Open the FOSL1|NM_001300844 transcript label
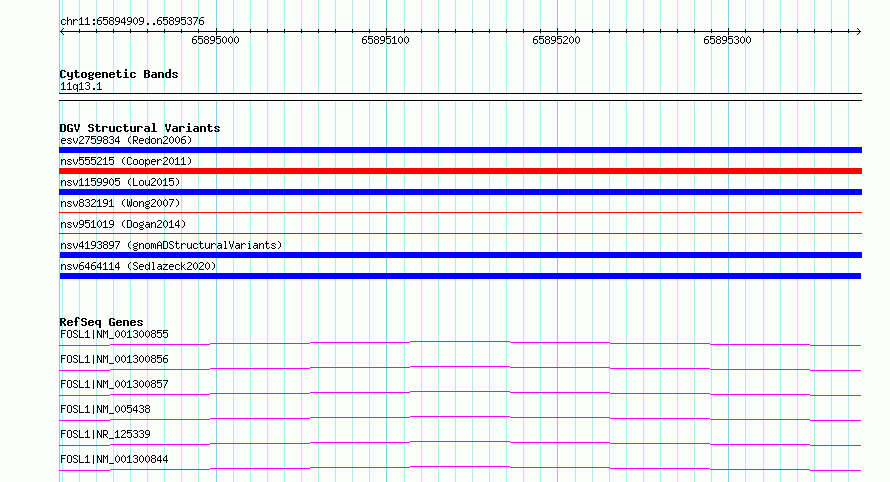The image size is (890, 482). click(114, 459)
